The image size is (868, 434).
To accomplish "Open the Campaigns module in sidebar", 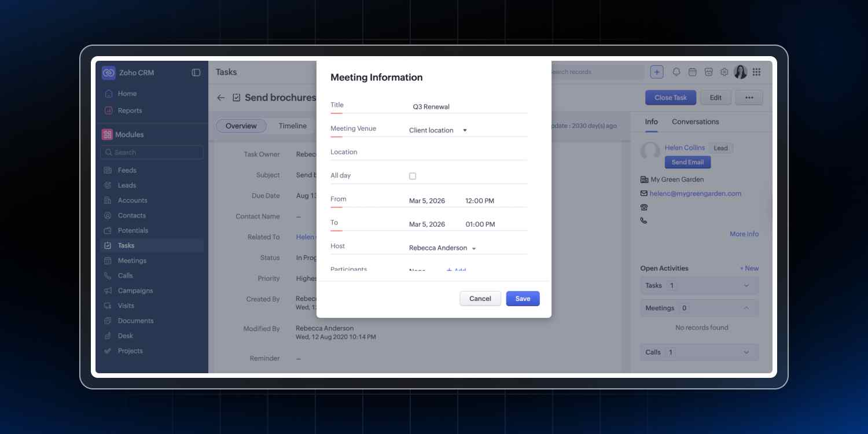I will tap(134, 290).
